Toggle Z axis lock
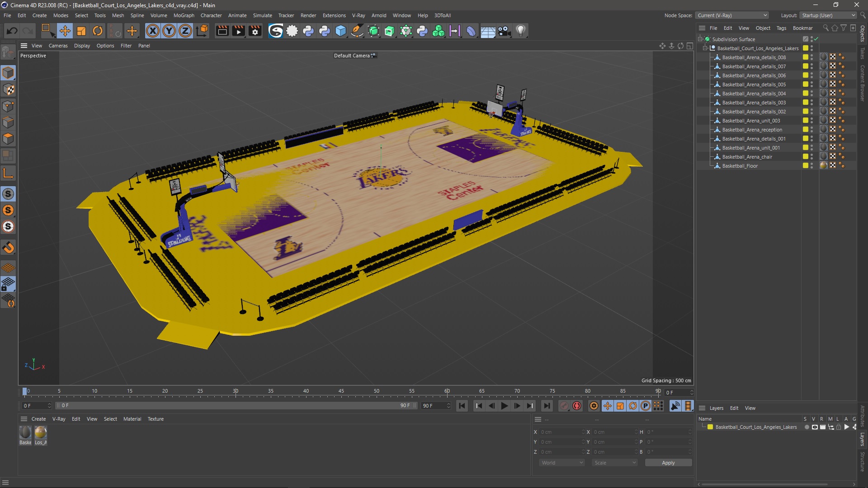 (x=185, y=31)
